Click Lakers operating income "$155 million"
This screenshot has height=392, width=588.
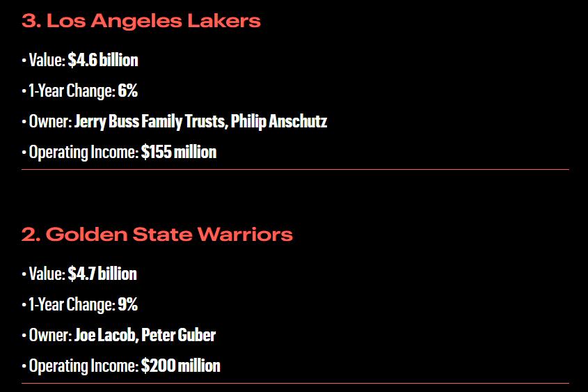tap(179, 152)
